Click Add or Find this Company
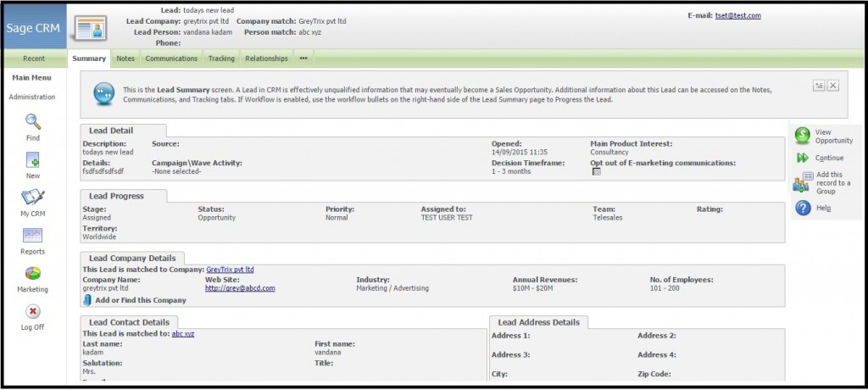The image size is (868, 390). tap(140, 300)
